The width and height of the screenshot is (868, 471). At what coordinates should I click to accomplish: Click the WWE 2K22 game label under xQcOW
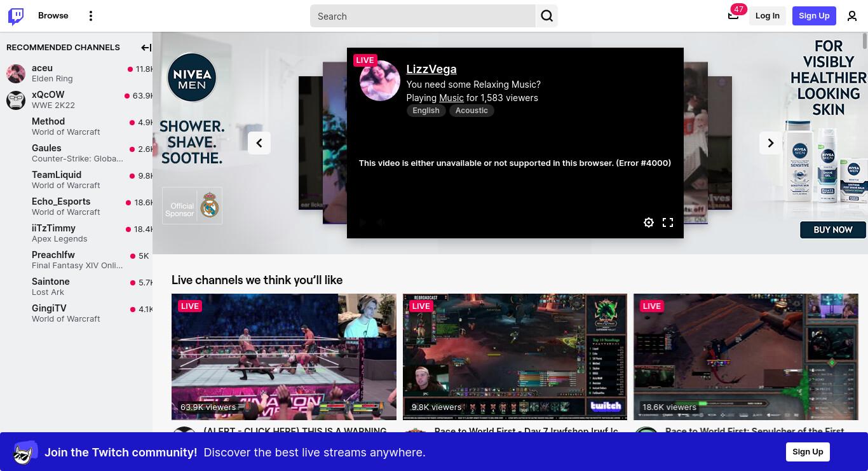pos(53,106)
